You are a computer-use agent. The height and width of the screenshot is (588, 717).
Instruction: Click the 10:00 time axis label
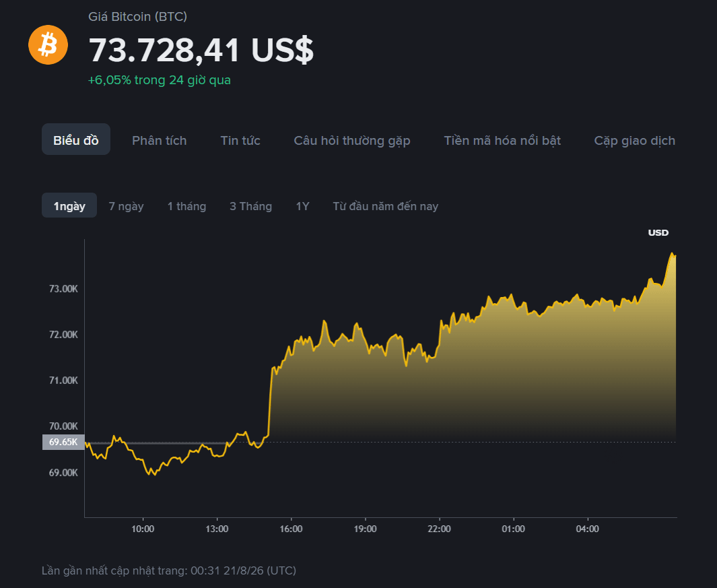click(x=143, y=529)
